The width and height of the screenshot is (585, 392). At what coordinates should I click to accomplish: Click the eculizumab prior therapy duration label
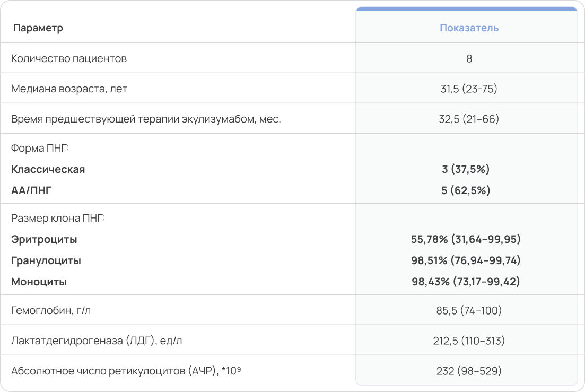pyautogui.click(x=146, y=119)
